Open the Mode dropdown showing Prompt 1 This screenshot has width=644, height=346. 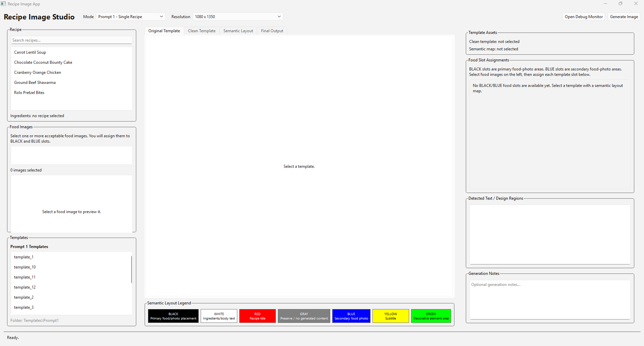(x=131, y=17)
